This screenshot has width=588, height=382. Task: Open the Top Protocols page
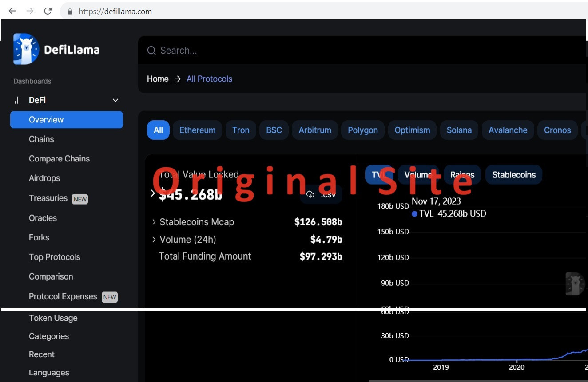click(x=55, y=257)
